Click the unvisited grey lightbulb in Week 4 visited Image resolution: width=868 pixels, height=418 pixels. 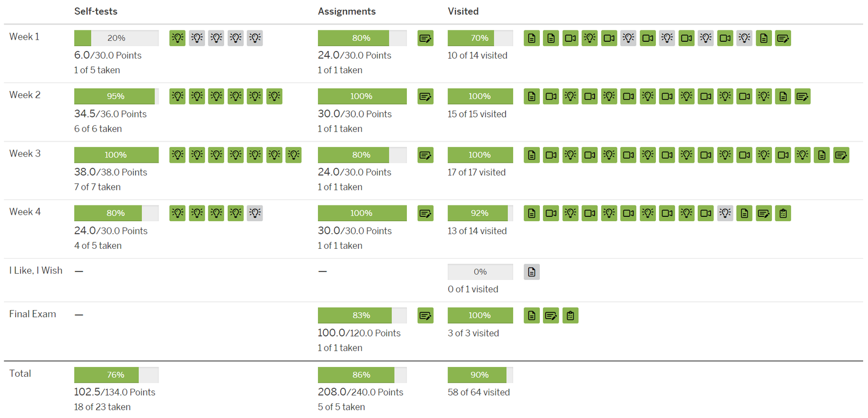[x=725, y=213]
